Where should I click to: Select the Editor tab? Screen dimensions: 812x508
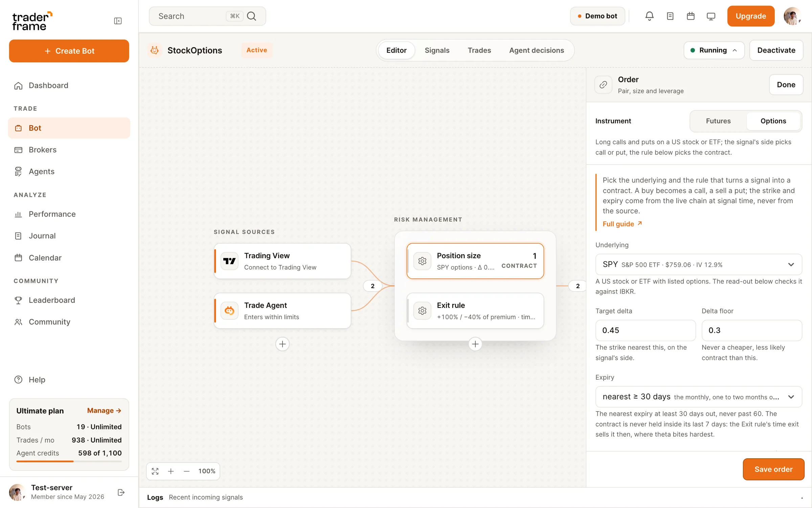396,50
